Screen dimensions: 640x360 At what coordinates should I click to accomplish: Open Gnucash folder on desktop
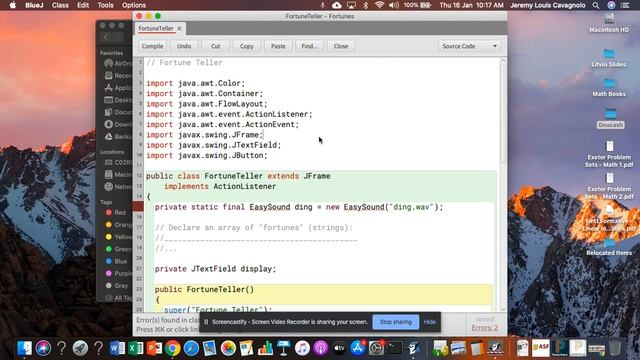point(611,118)
